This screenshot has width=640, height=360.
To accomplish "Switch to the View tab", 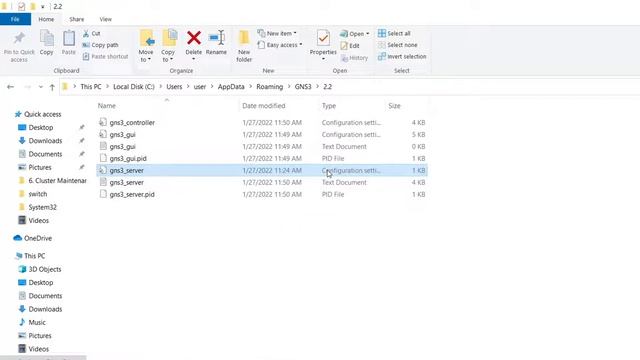I will [x=106, y=19].
